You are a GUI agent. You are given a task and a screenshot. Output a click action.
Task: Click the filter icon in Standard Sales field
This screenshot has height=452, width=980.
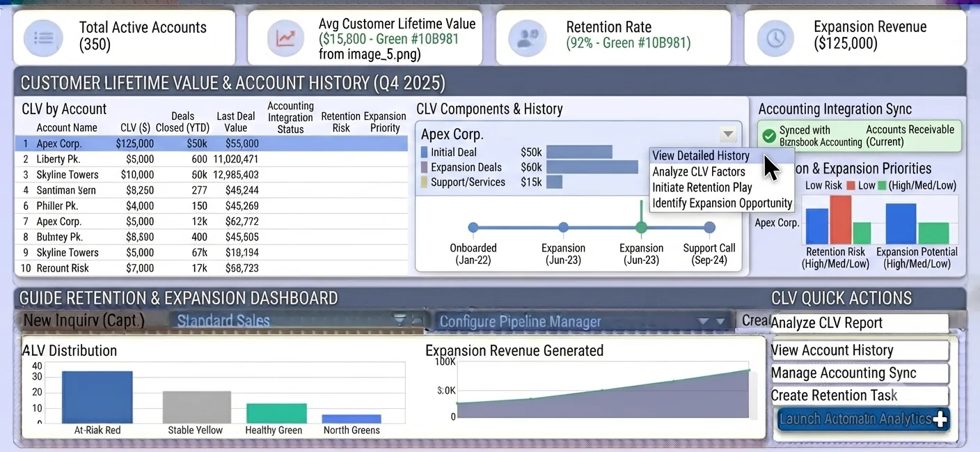click(x=400, y=320)
